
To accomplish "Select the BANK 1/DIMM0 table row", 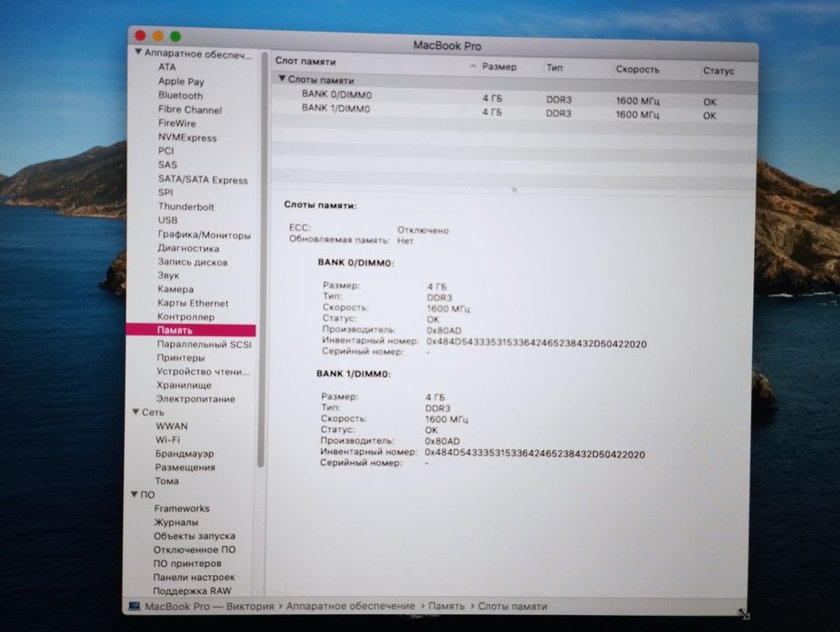I will coord(514,111).
